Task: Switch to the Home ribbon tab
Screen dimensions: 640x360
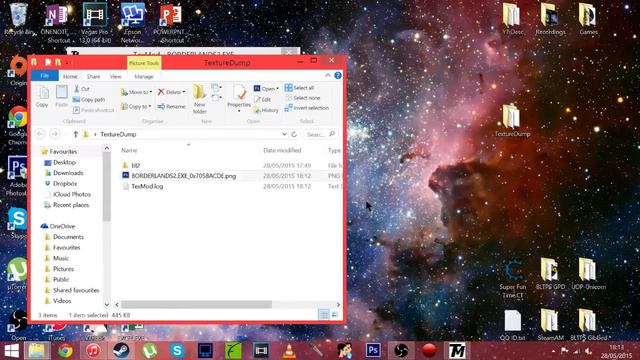Action: 70,76
